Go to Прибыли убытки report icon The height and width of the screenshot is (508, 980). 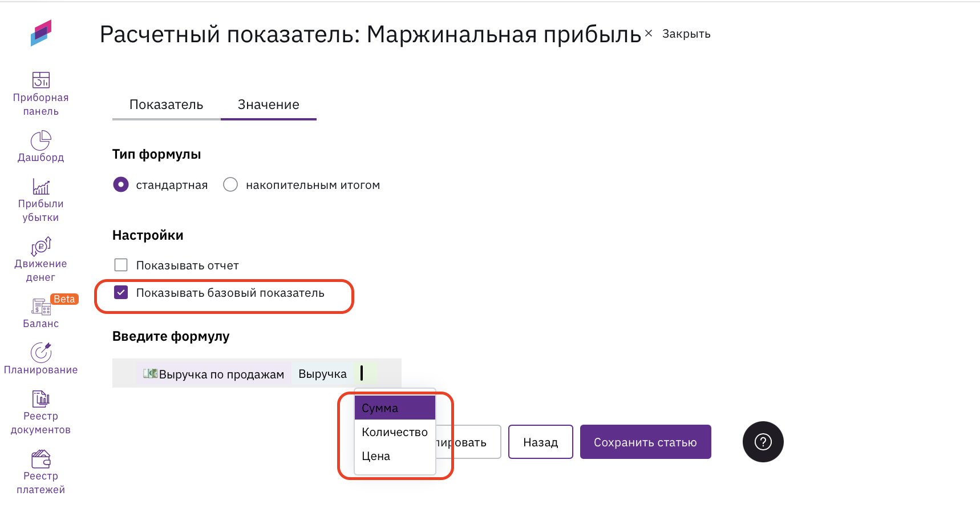(x=41, y=187)
